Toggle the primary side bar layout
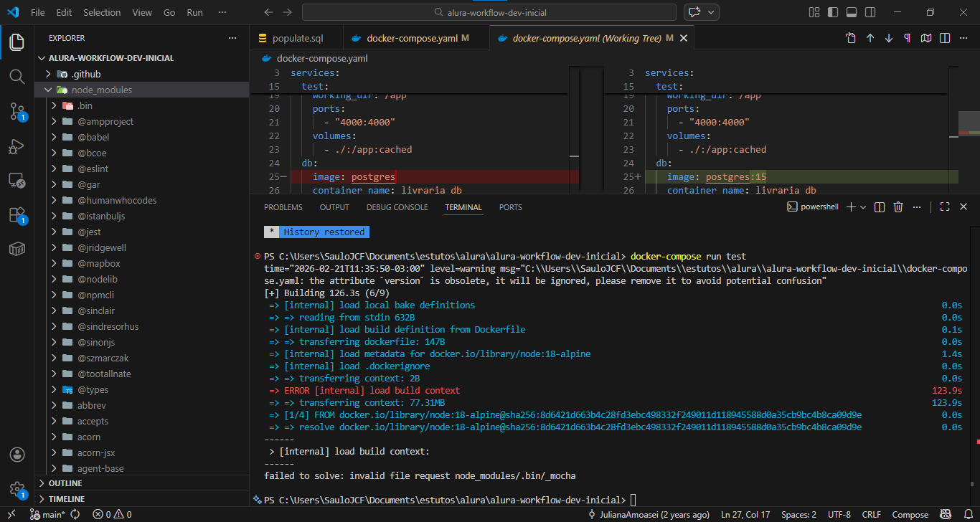The height and width of the screenshot is (522, 980). (833, 12)
